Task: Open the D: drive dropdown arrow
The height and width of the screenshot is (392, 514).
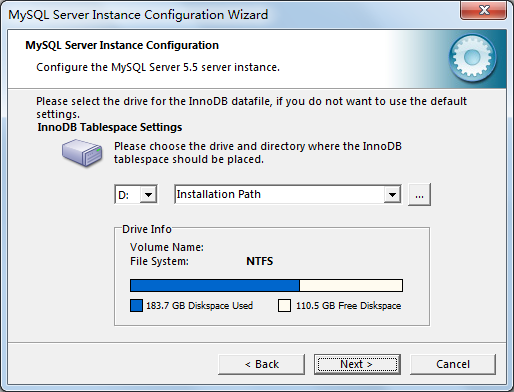Action: (148, 194)
